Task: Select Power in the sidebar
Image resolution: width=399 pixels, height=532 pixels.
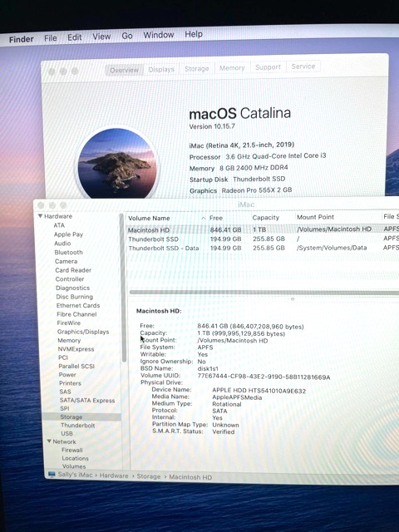Action: (67, 375)
